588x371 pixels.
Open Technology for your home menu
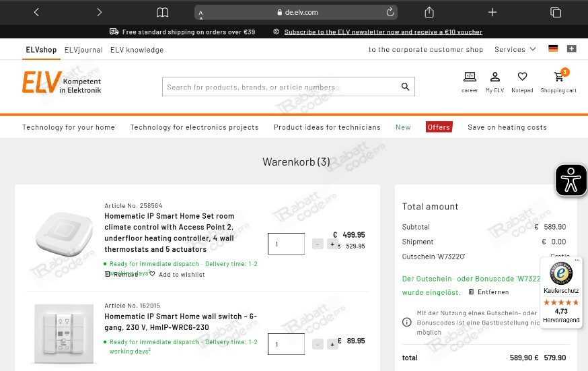(69, 127)
